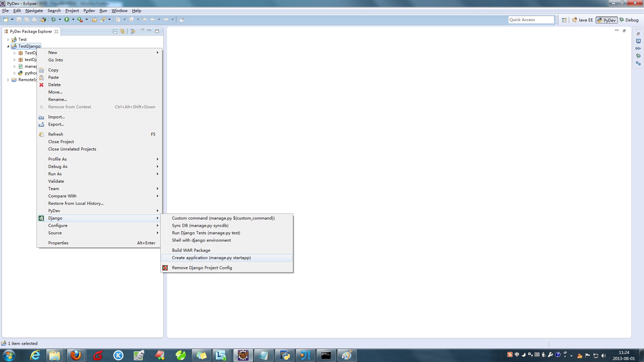Click the Print toolbar icon

click(35, 19)
